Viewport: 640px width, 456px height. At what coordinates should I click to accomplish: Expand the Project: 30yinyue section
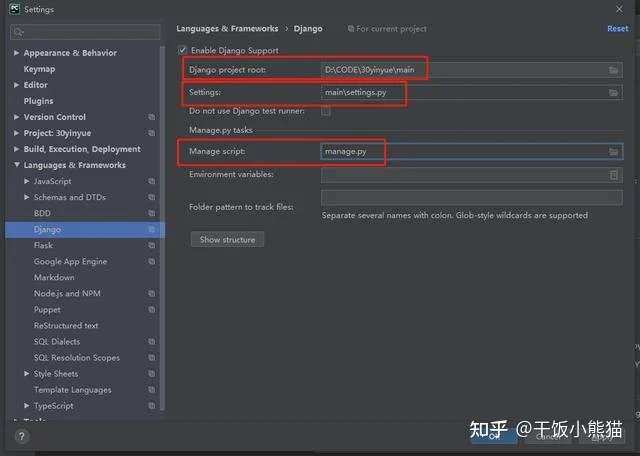pos(16,133)
